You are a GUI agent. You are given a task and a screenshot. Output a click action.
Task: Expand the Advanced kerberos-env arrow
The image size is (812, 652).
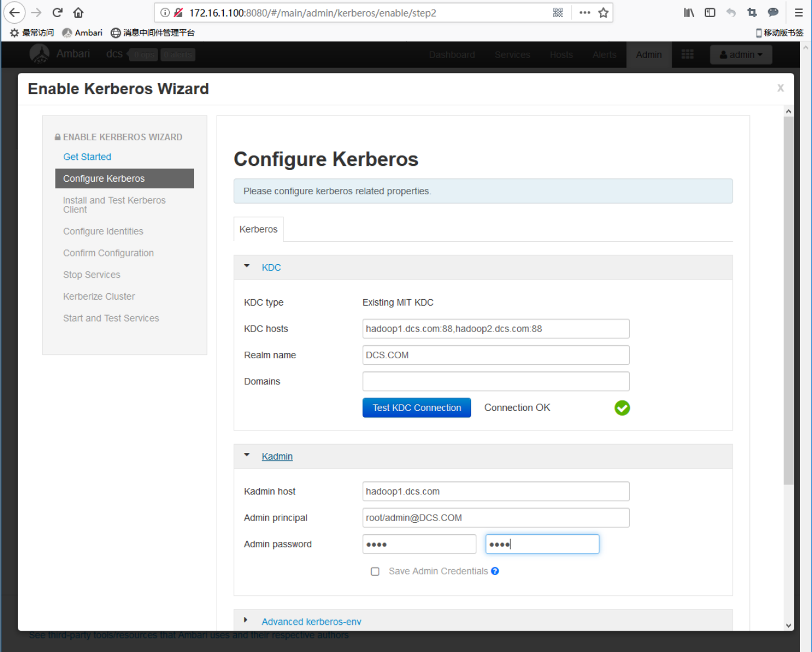246,620
